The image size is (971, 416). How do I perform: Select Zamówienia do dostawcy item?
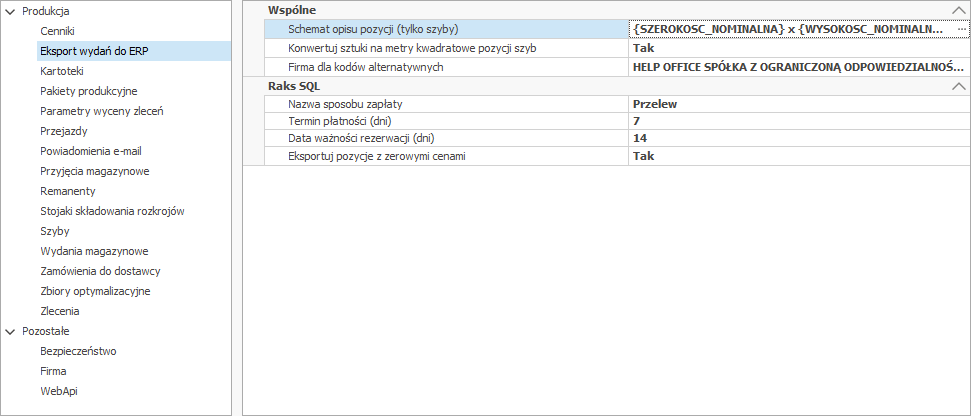[x=100, y=271]
